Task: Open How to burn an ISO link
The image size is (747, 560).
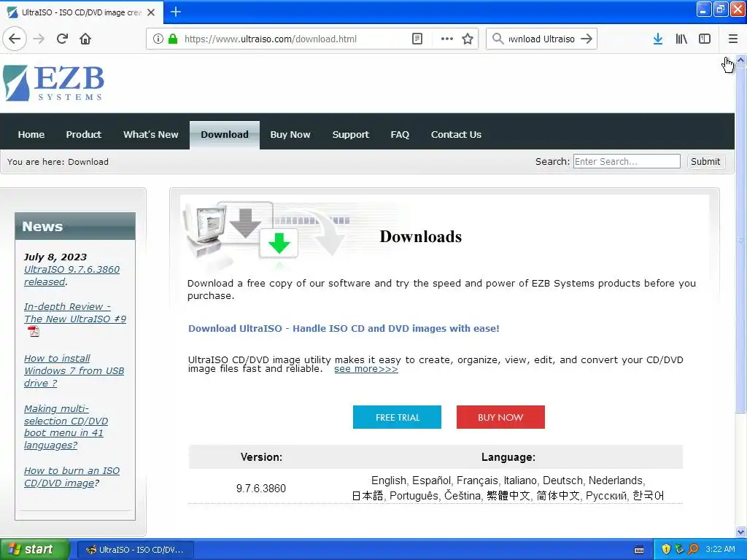Action: (72, 477)
